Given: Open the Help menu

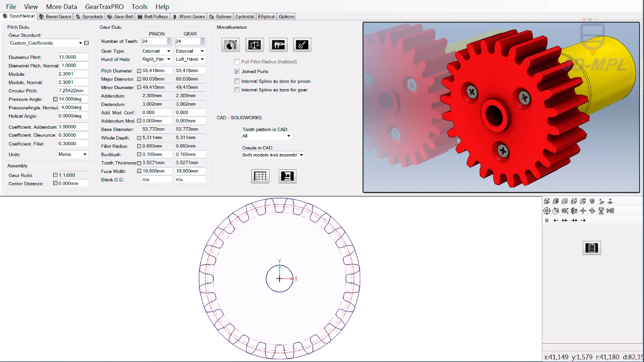Looking at the screenshot, I should click(x=162, y=7).
